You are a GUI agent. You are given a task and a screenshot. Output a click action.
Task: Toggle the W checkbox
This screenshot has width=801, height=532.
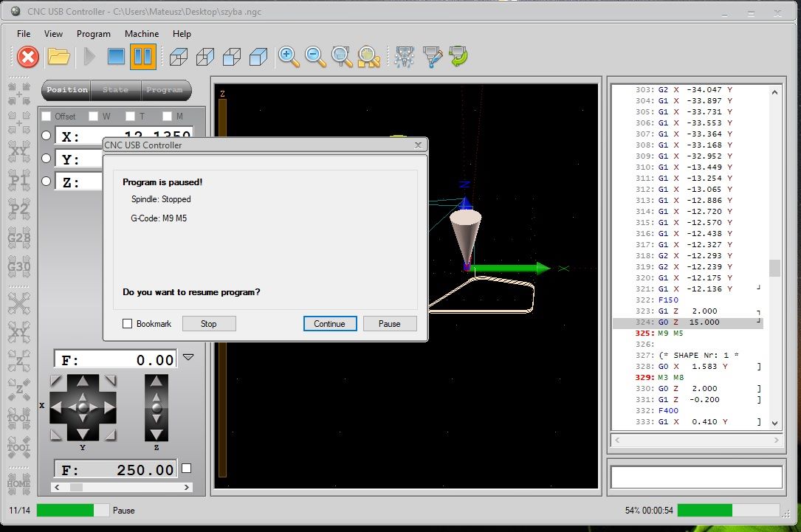click(93, 116)
